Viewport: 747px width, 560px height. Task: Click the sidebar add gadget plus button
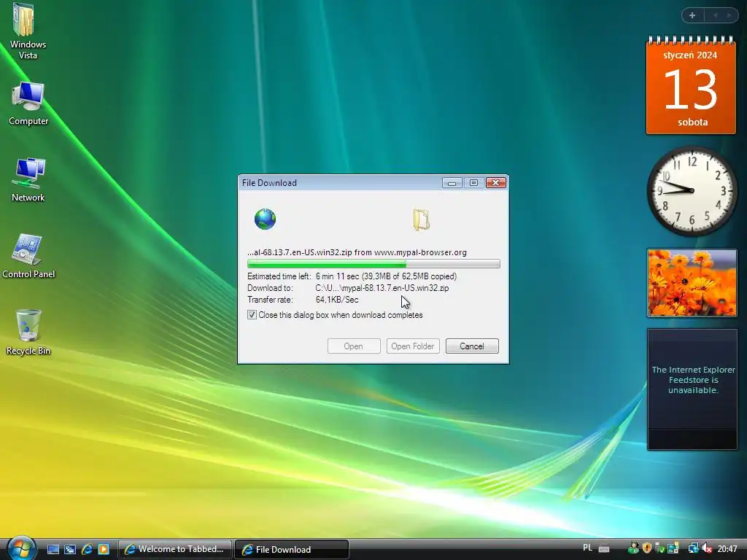click(x=692, y=15)
